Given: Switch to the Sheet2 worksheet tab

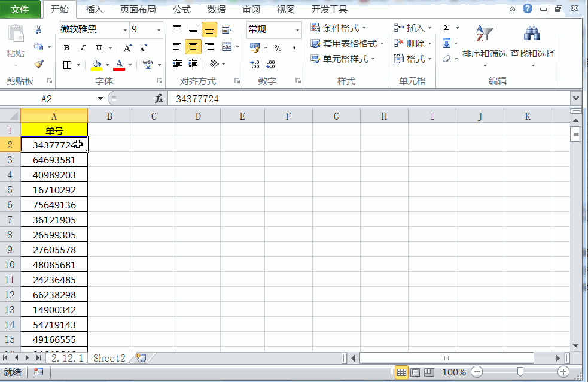Looking at the screenshot, I should [x=109, y=359].
